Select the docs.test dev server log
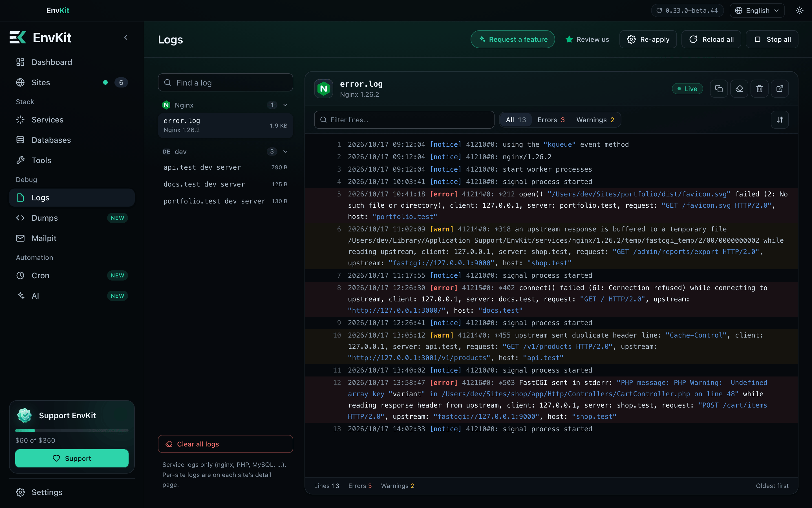 click(x=226, y=184)
